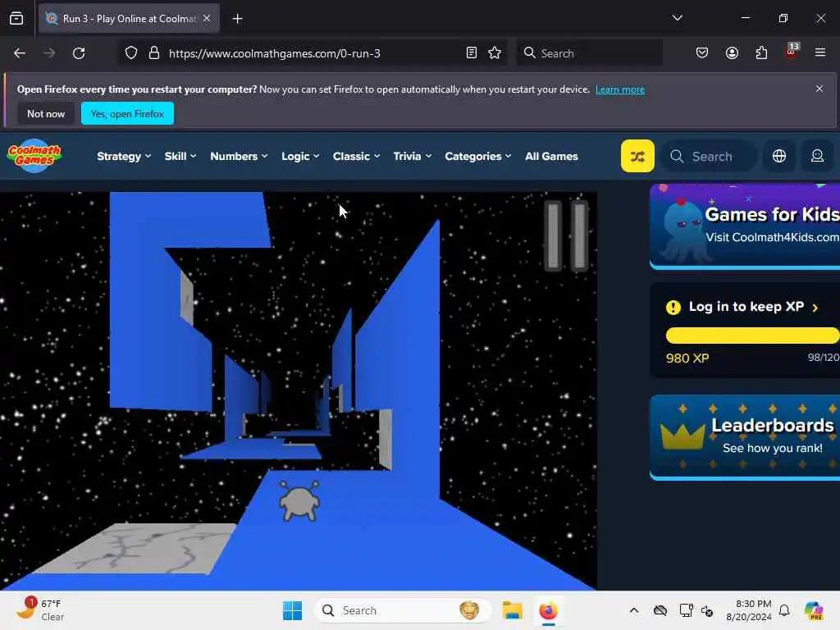Expand the Strategy menu

tap(124, 156)
